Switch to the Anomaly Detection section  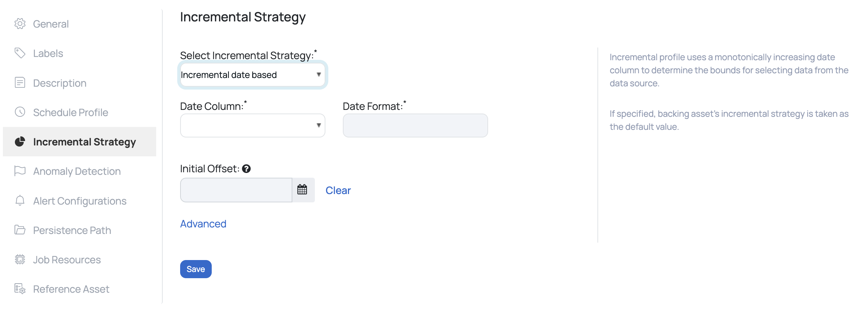click(77, 171)
